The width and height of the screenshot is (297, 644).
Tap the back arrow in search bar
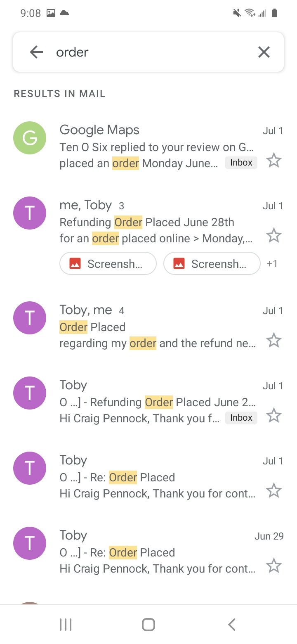36,52
